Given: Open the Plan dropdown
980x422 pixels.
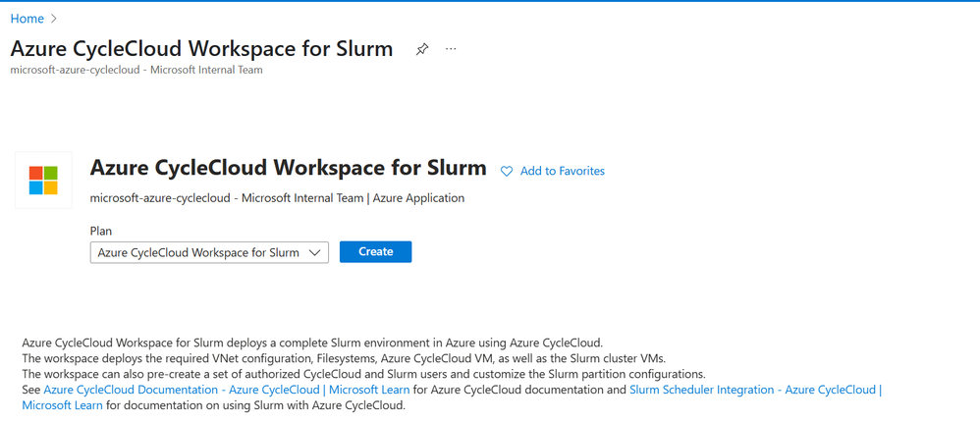Looking at the screenshot, I should tap(209, 252).
